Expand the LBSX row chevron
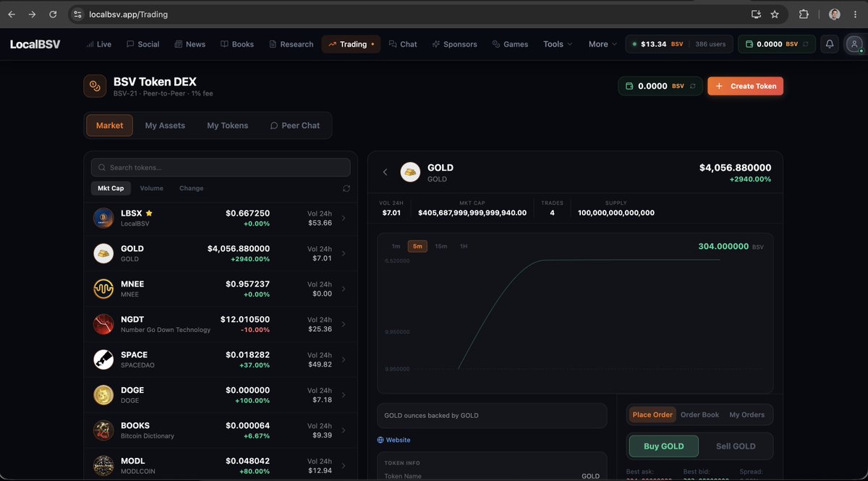Viewport: 868px width, 481px height. tap(344, 218)
